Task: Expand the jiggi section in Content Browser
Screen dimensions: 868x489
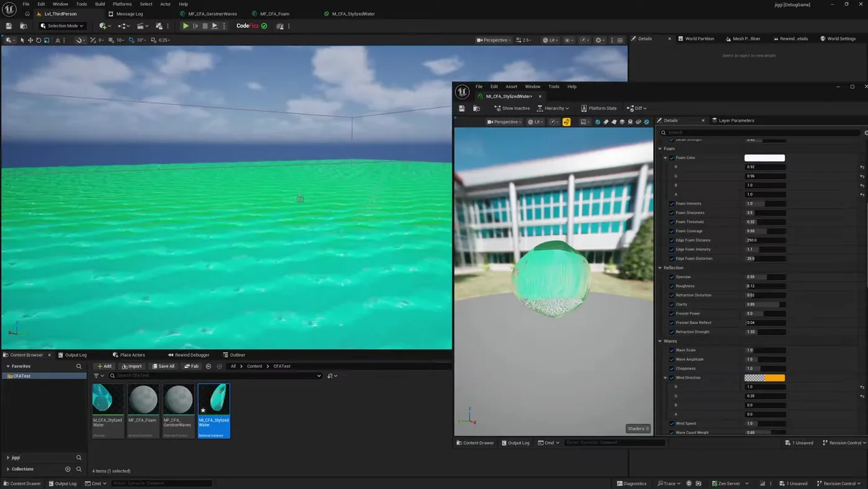Action: pos(8,458)
